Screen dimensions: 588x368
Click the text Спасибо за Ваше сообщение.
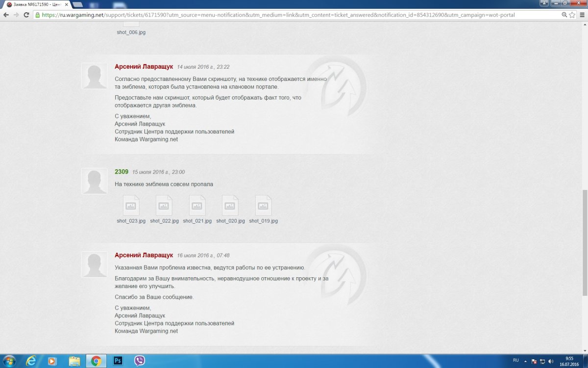[x=154, y=297]
